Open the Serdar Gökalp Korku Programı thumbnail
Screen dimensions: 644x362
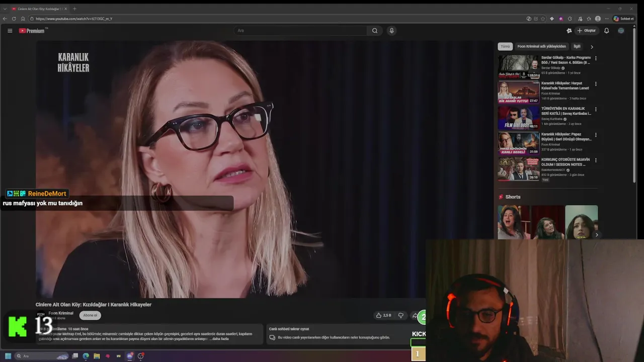tap(518, 67)
